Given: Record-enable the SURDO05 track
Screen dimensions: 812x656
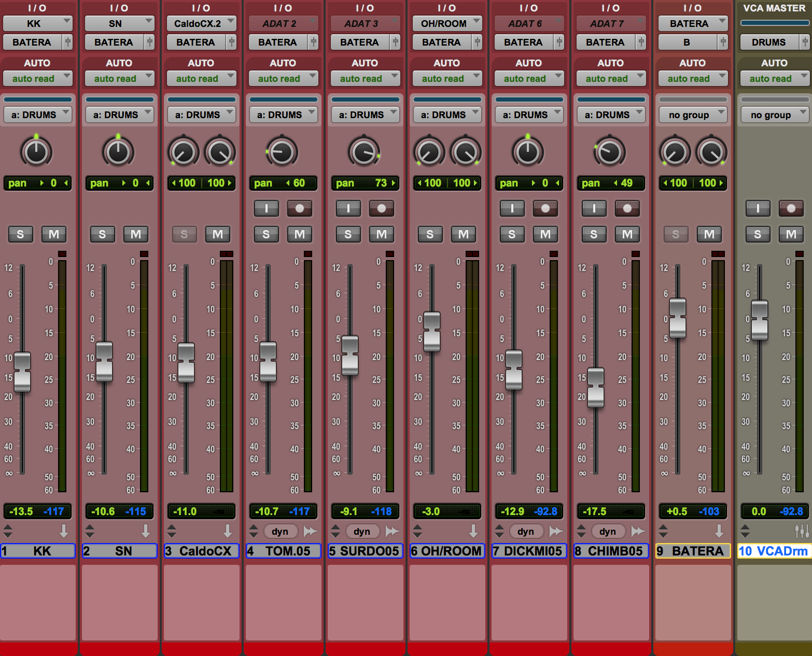Looking at the screenshot, I should point(382,208).
